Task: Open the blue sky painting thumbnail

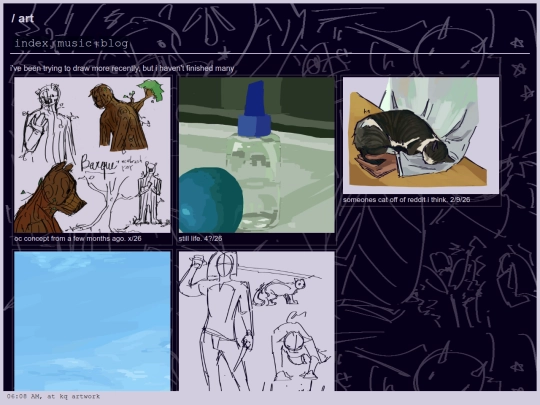Action: (x=92, y=321)
